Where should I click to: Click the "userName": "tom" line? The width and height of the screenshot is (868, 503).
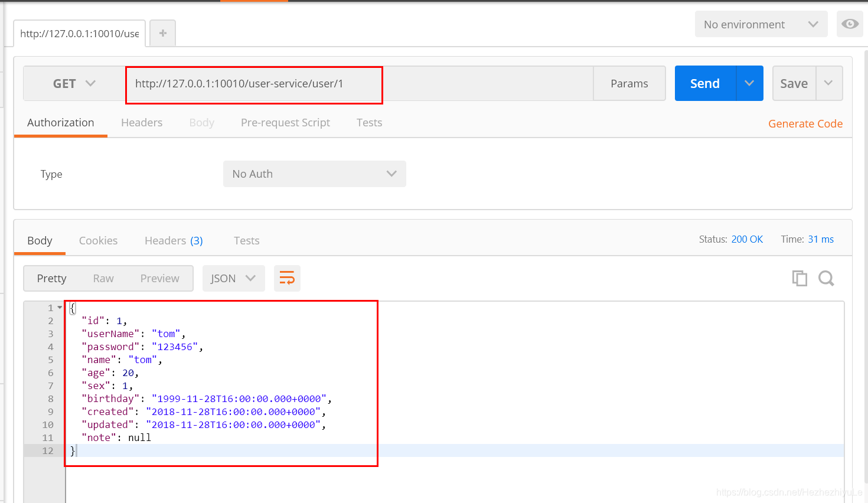(x=133, y=334)
